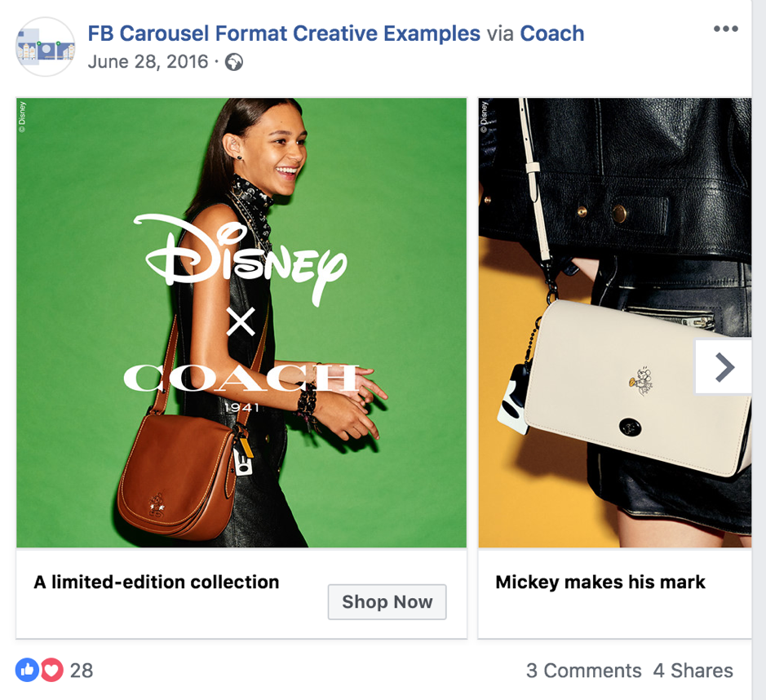Click the globe public audience icon
This screenshot has height=700, width=766.
click(234, 62)
